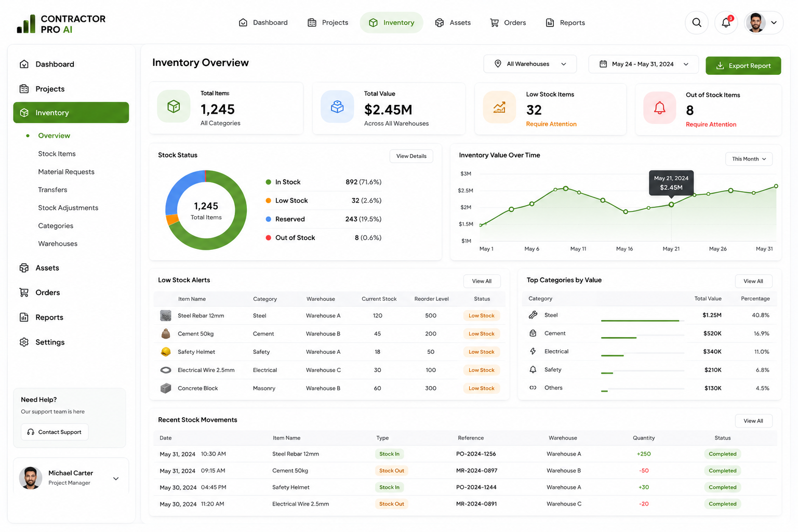Click the Out of Stock bell icon
The width and height of the screenshot is (798, 532).
click(x=659, y=108)
